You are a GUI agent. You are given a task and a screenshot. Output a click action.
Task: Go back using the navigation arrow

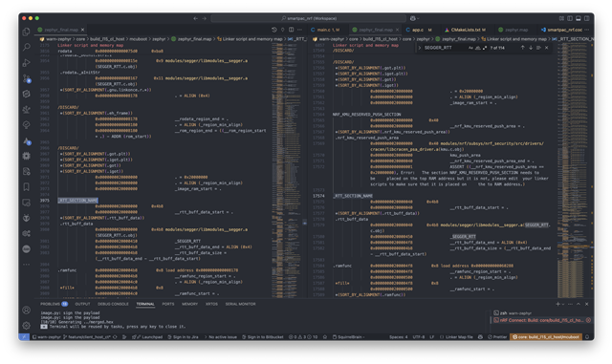coord(195,18)
